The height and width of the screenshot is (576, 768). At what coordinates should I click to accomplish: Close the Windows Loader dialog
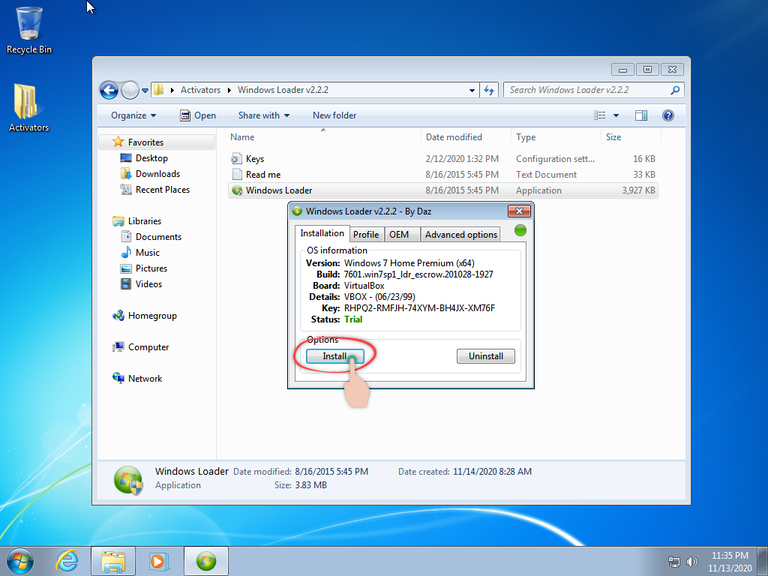tap(519, 211)
